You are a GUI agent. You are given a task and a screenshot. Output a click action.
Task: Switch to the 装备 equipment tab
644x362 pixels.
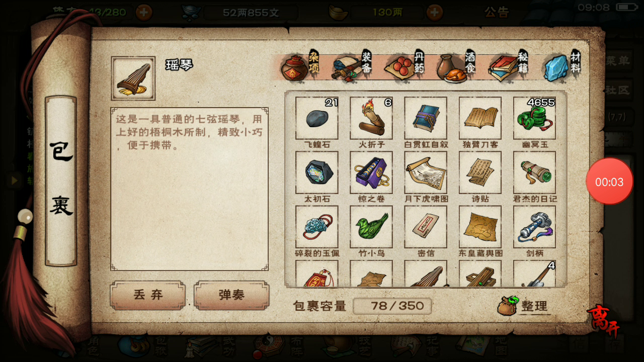(x=352, y=66)
